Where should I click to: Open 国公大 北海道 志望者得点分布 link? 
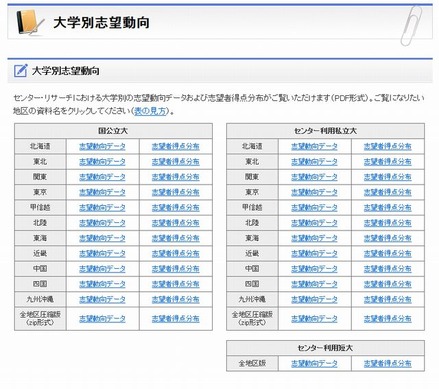coord(175,146)
